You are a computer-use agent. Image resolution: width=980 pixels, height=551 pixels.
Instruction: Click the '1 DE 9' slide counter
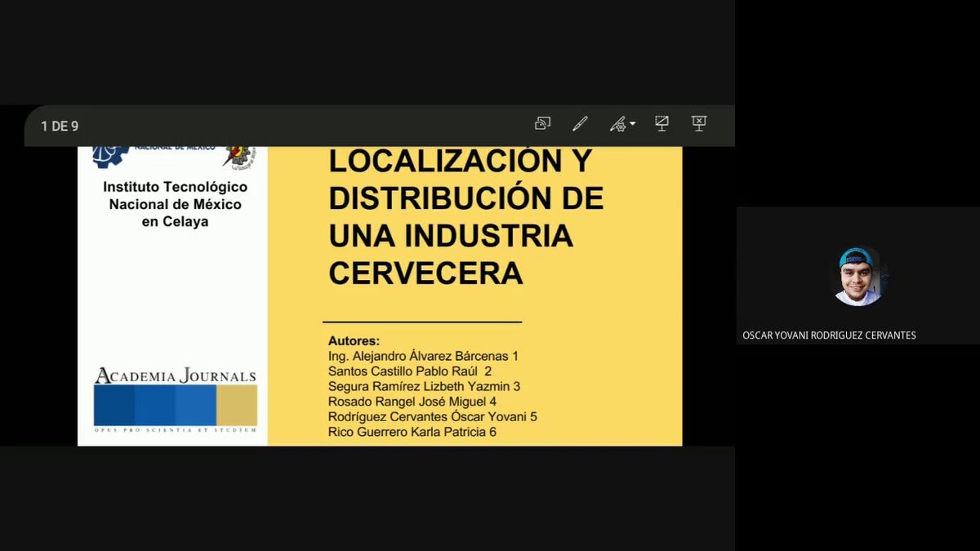pyautogui.click(x=60, y=127)
